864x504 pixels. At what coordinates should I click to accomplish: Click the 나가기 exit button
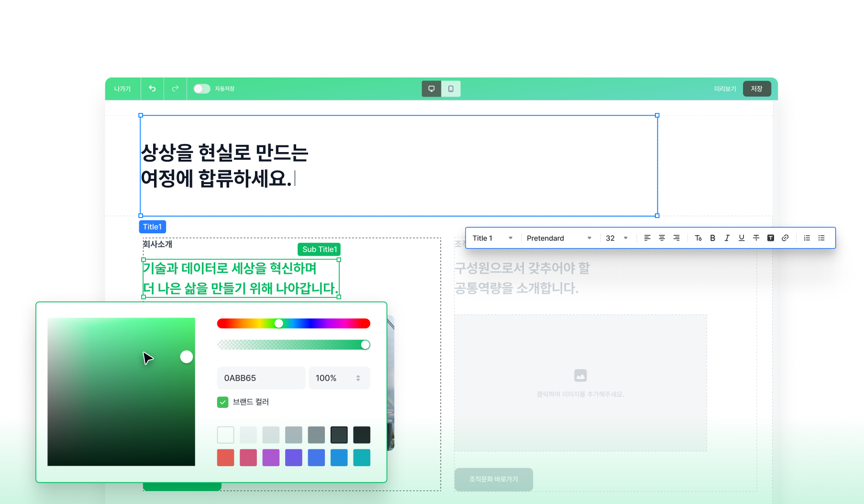click(122, 88)
